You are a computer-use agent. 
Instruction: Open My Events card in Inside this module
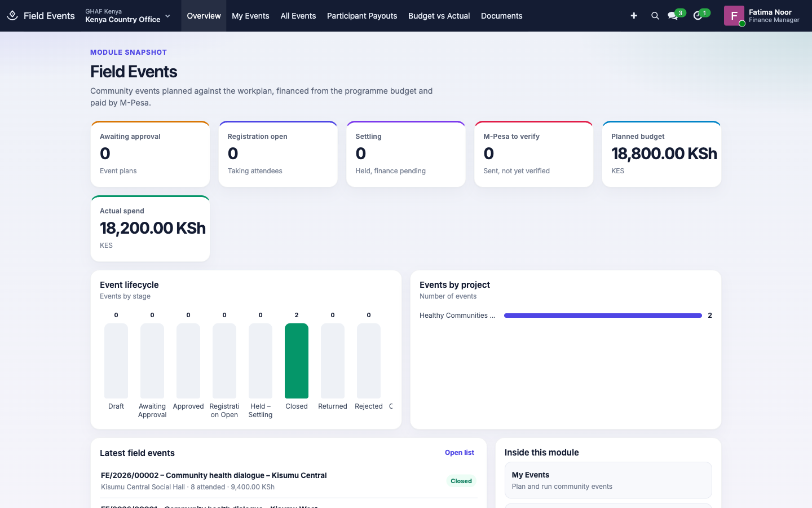click(x=608, y=480)
